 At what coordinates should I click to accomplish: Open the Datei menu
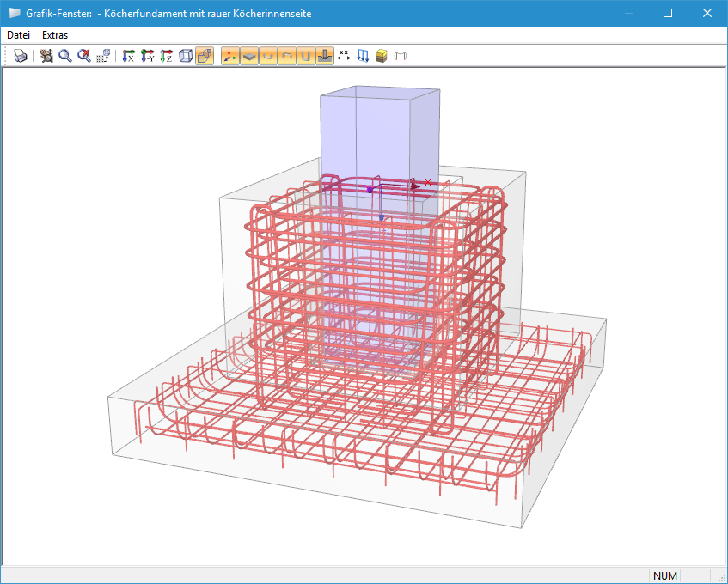coord(19,35)
